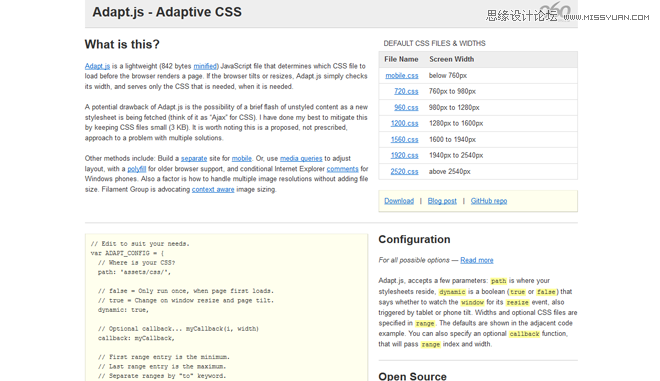The width and height of the screenshot is (660, 381).
Task: Click the Download link
Action: (399, 201)
